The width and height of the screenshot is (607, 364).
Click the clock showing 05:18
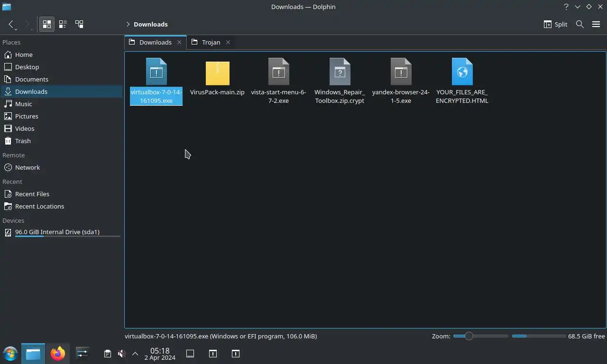point(160,354)
